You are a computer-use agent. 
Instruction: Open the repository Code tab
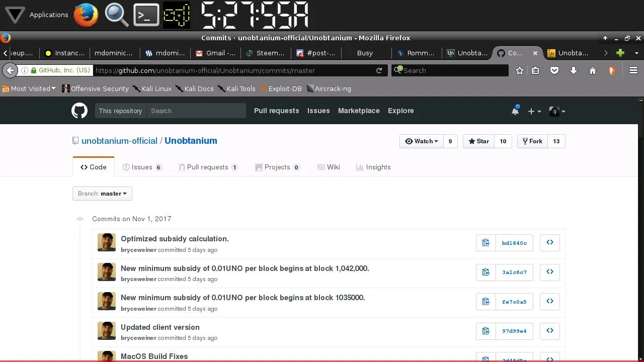pos(94,167)
